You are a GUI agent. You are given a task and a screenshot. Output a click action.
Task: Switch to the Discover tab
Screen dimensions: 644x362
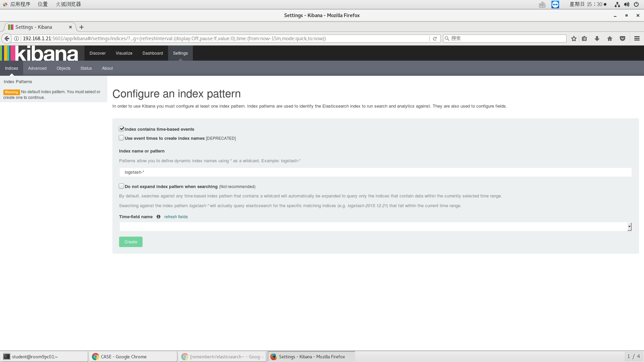pos(97,53)
